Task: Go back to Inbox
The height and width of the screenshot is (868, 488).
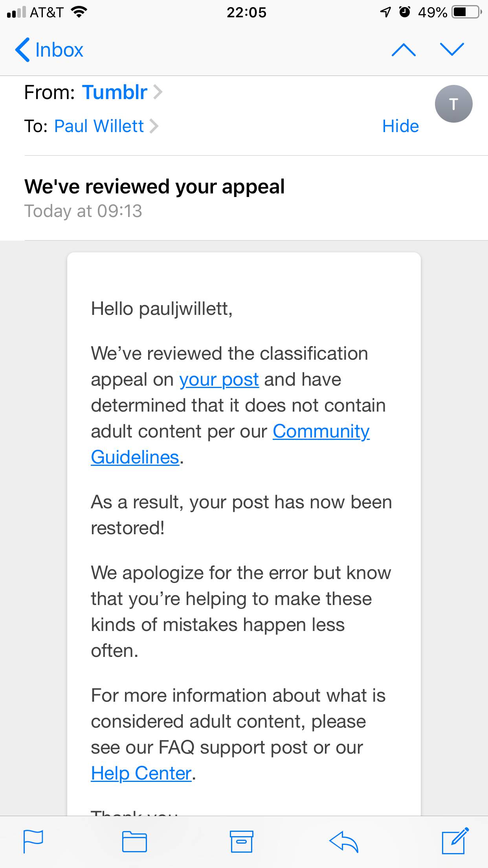Action: pyautogui.click(x=50, y=50)
